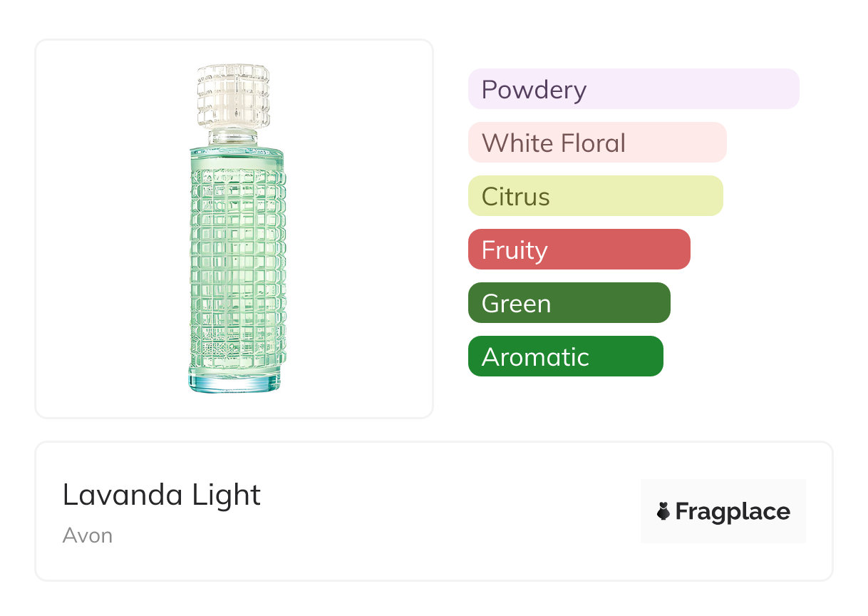
Task: Click the word 'Powdery'
Action: tap(534, 90)
